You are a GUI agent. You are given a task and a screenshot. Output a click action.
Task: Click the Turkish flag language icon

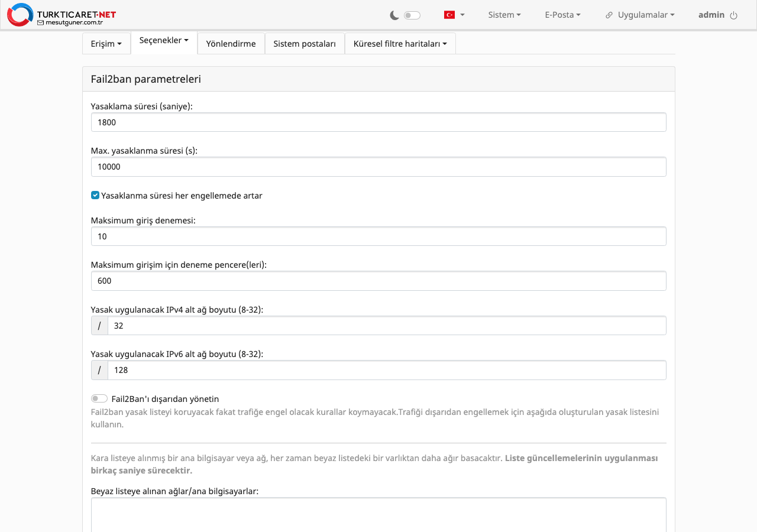(449, 15)
